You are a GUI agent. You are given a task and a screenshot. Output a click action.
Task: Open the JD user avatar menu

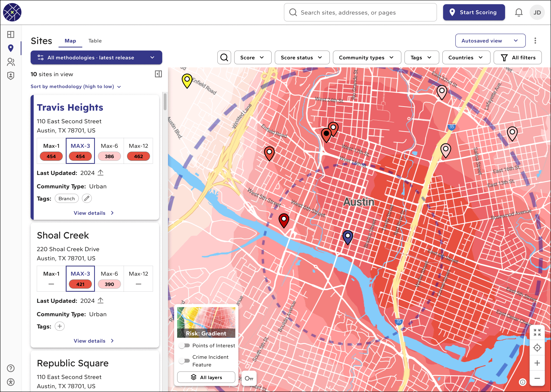click(x=537, y=12)
